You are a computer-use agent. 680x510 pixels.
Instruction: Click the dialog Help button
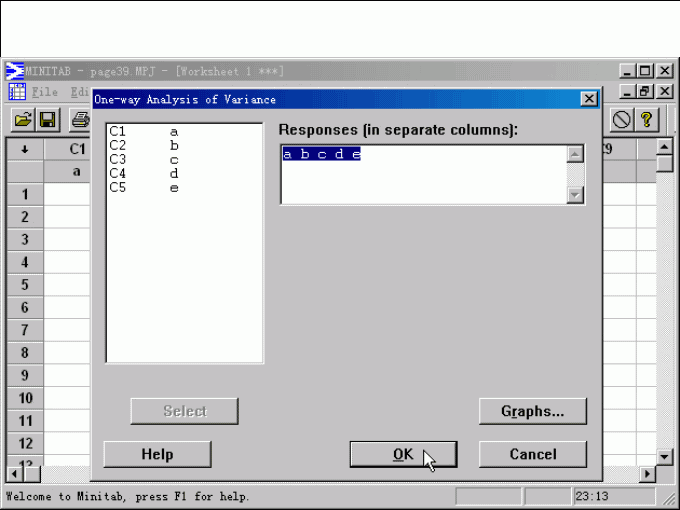(157, 454)
